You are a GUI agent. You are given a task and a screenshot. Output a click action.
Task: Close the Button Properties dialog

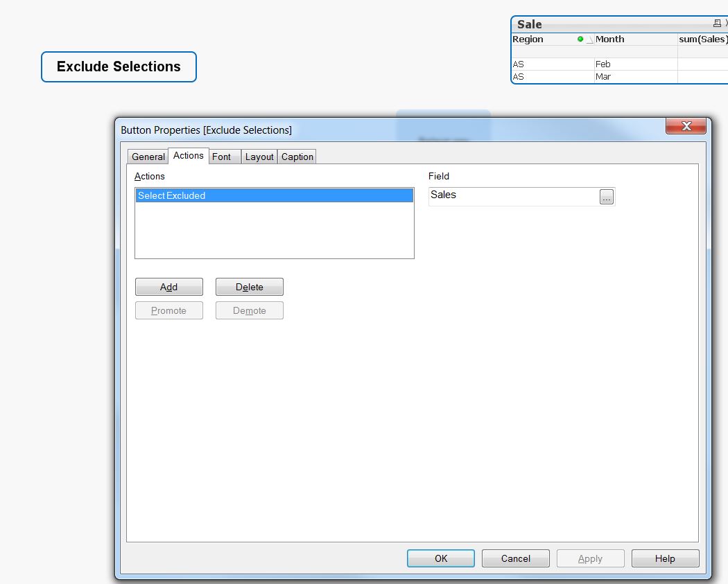coord(686,125)
